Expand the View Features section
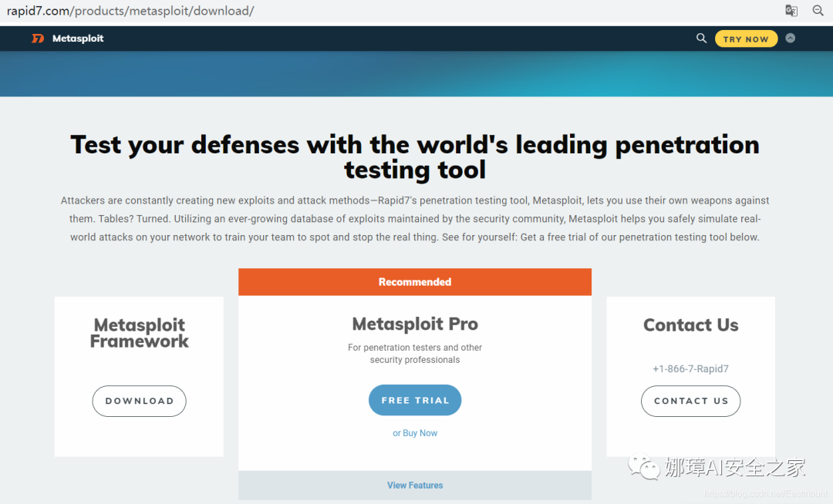 pos(415,485)
